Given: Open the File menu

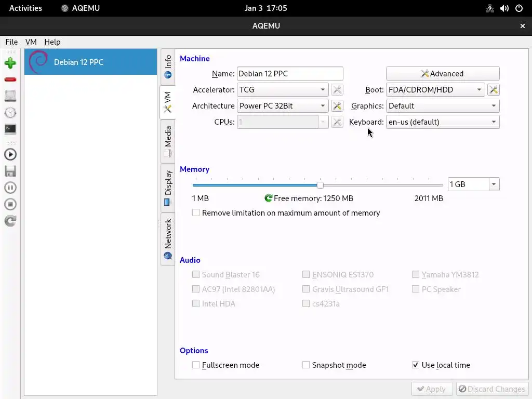Looking at the screenshot, I should 11,42.
